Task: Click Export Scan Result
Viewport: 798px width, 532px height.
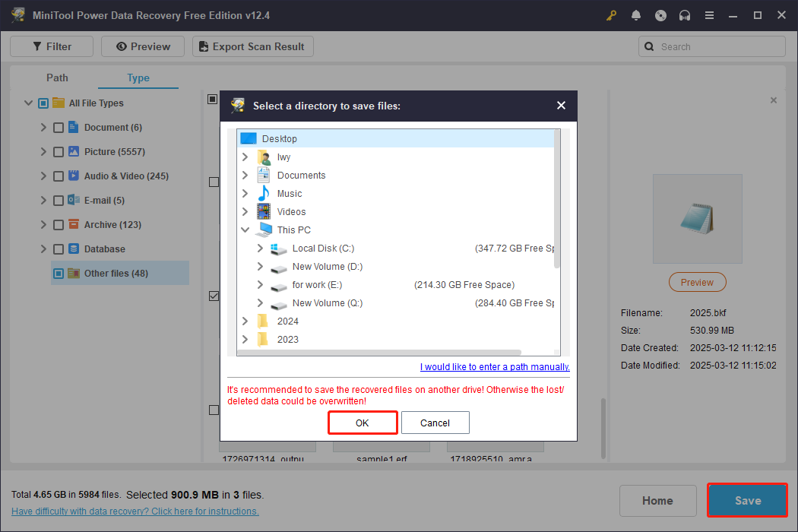Action: pos(253,46)
